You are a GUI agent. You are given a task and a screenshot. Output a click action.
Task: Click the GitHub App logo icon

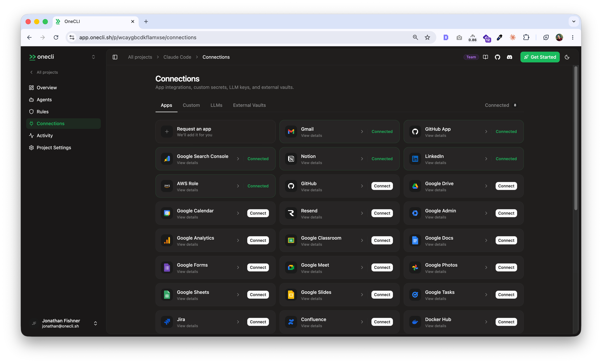coord(415,132)
